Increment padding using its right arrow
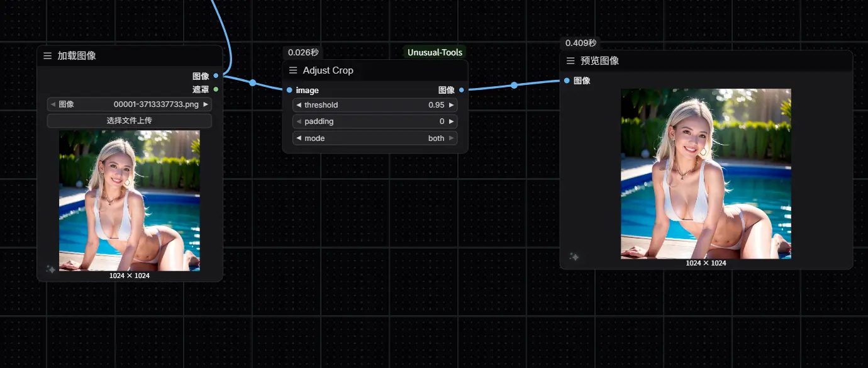The width and height of the screenshot is (868, 368). [x=450, y=121]
